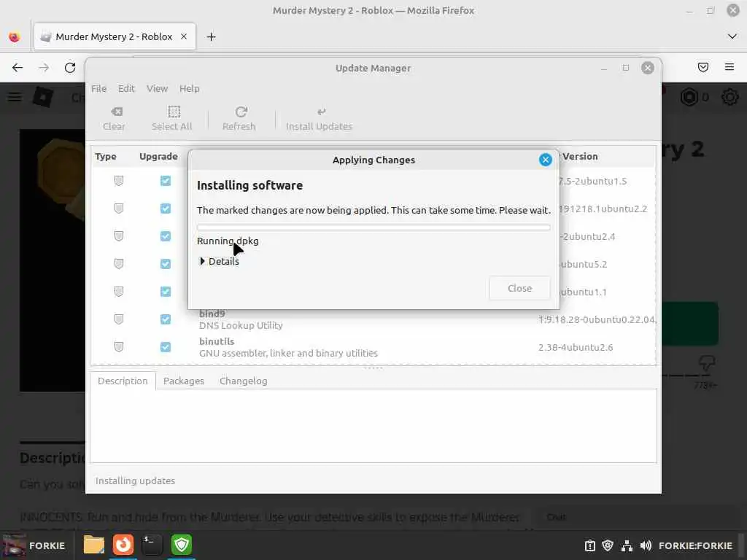Screen dimensions: 747x560
Task: Sort by the Type column header
Action: [x=105, y=156]
